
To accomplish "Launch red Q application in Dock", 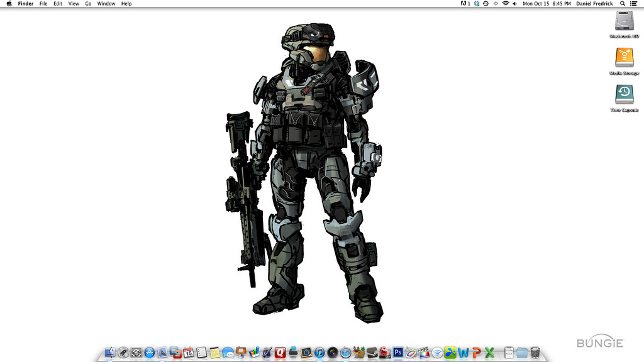I will [280, 352].
